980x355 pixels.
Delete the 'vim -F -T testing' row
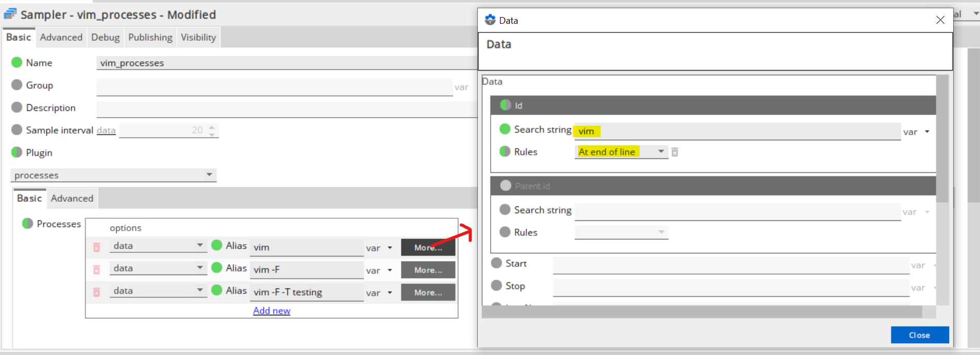(x=97, y=292)
